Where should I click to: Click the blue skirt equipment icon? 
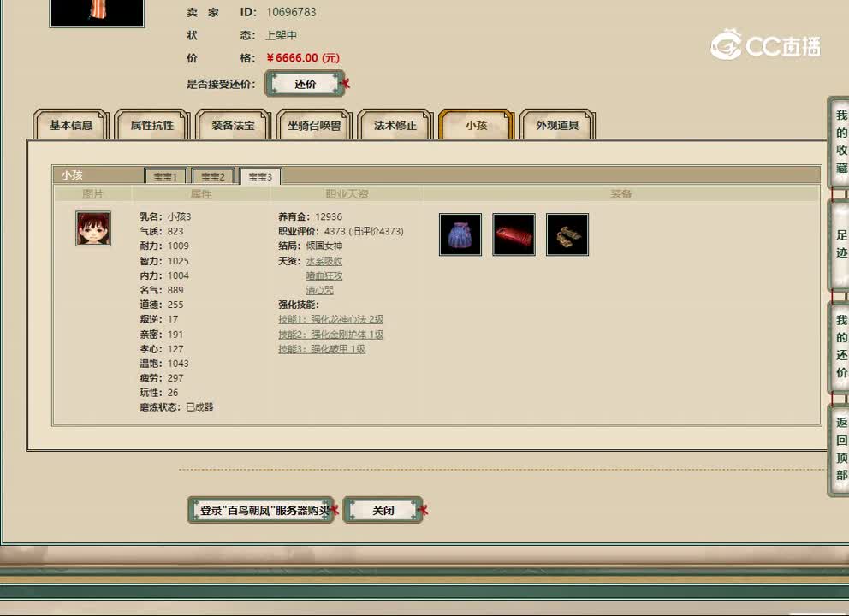coord(460,234)
